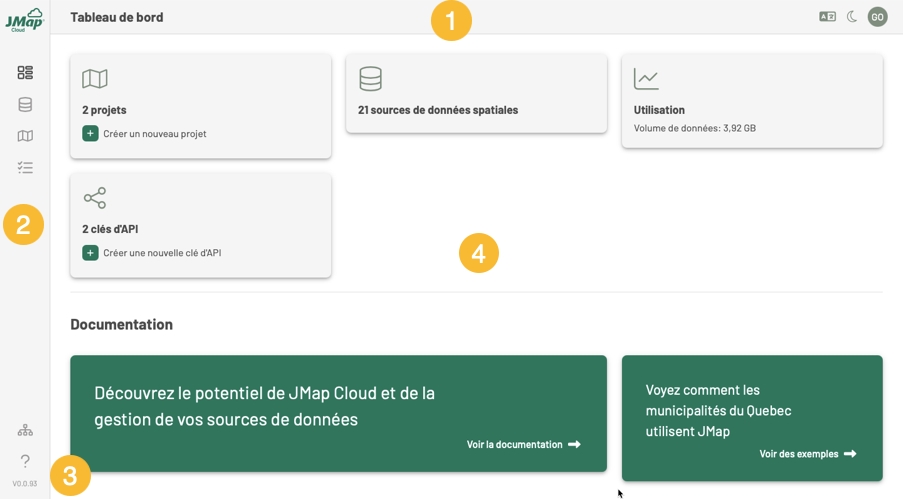Click Créer une nouvelle clé d'API
Screen dimensions: 903x499
point(162,253)
